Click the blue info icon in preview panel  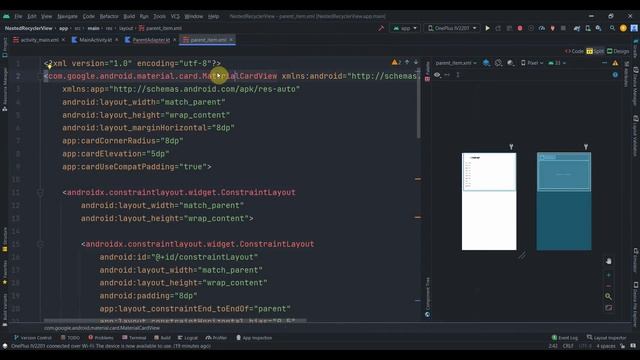click(615, 75)
